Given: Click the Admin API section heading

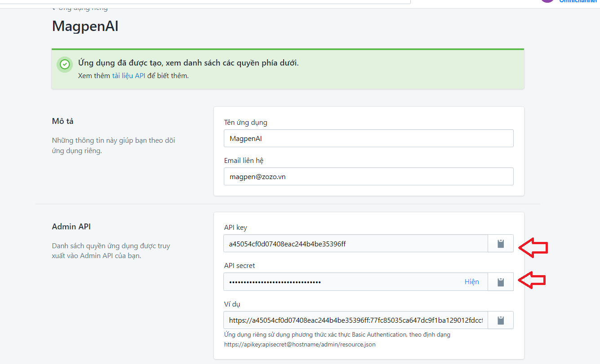Looking at the screenshot, I should [71, 227].
